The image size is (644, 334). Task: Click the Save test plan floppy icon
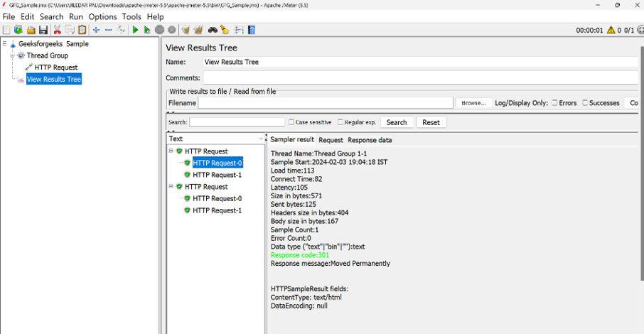point(43,30)
